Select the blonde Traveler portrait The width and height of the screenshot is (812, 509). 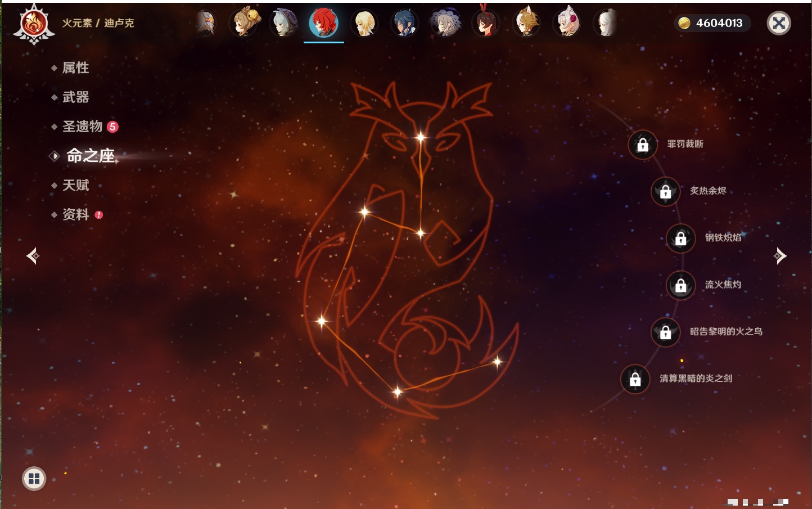click(364, 24)
